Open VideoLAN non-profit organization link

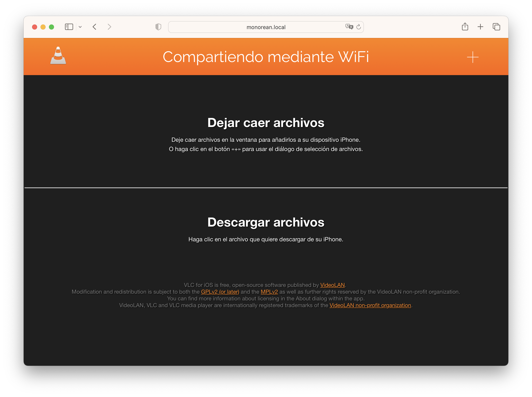(370, 305)
